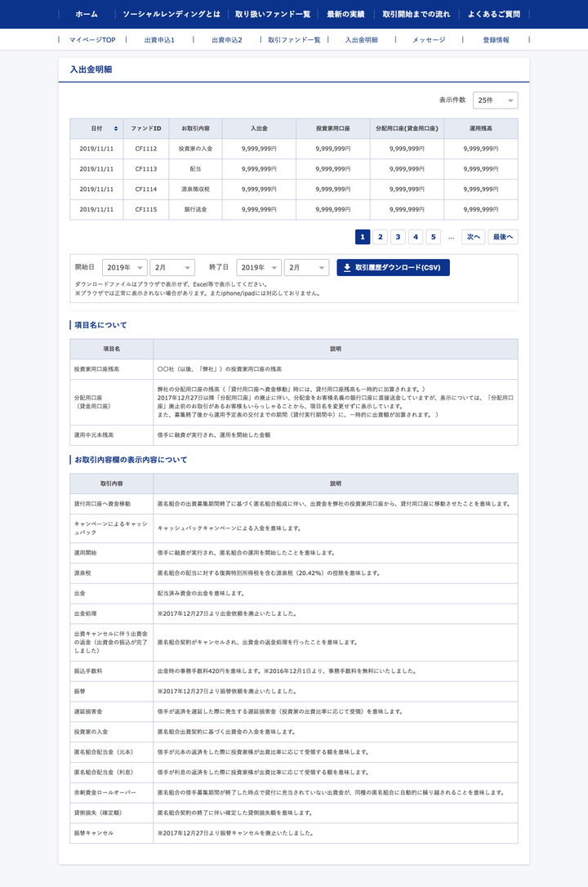Switch to 入出金明細 sub-navigation tab
The height and width of the screenshot is (887, 588).
(x=361, y=39)
